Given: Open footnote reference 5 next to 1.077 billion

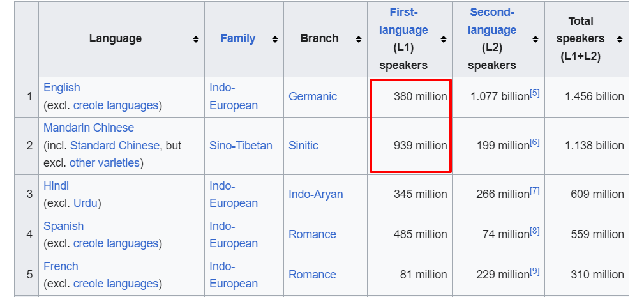Looking at the screenshot, I should click(x=534, y=93).
